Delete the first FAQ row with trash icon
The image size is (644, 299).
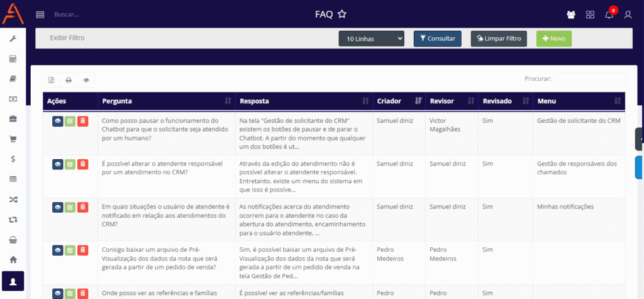coord(83,121)
